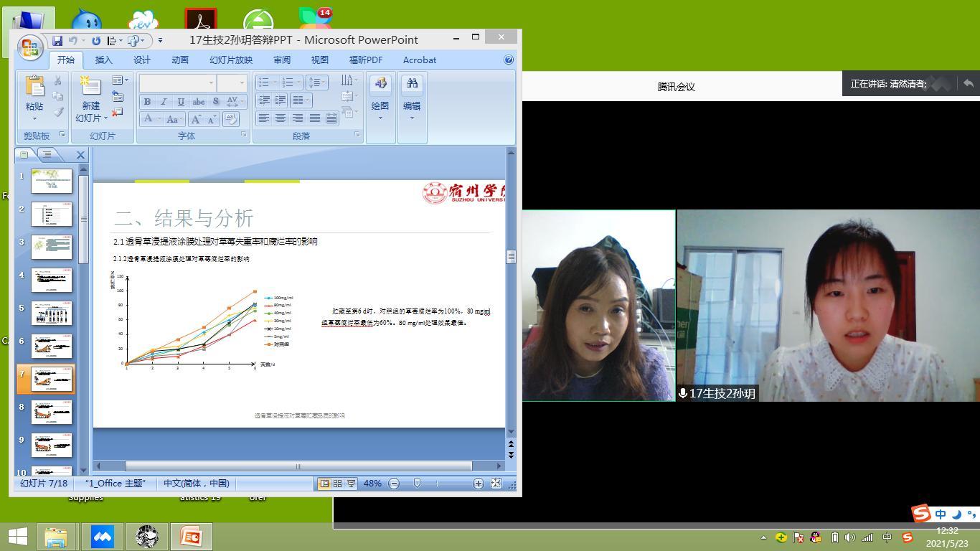The width and height of the screenshot is (980, 551).
Task: Select slide 8 thumbnail in the slide panel
Action: (x=52, y=412)
